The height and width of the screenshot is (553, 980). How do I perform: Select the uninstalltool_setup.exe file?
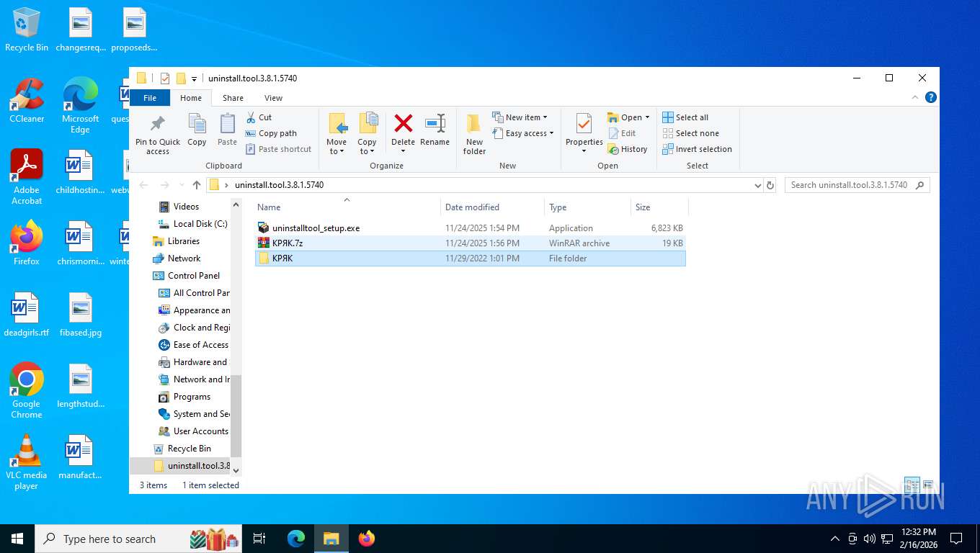(x=471, y=228)
